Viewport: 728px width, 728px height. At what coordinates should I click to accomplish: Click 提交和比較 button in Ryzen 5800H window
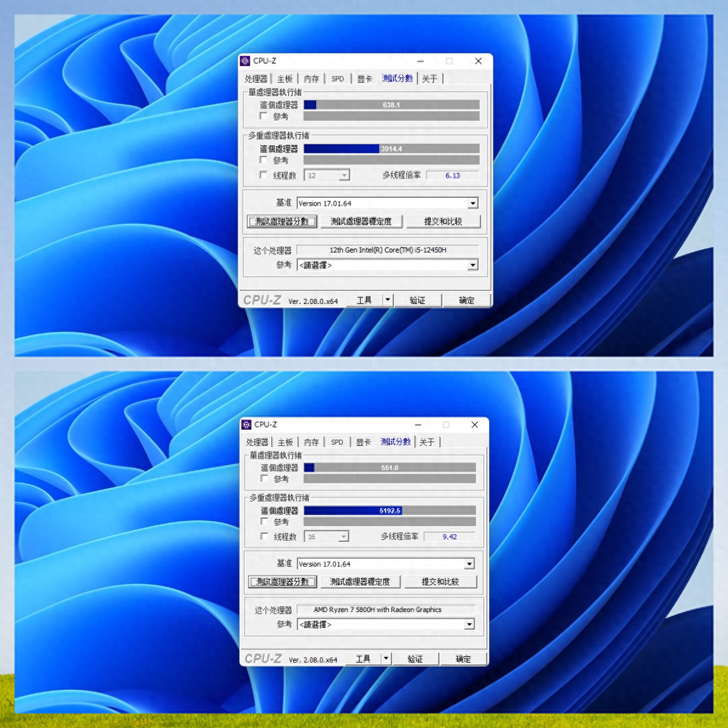[x=440, y=582]
